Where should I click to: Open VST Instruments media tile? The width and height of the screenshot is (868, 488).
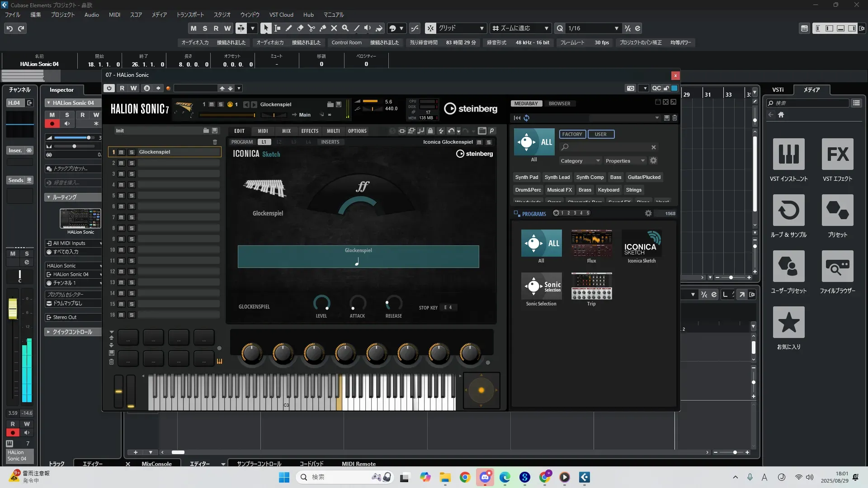coord(788,154)
